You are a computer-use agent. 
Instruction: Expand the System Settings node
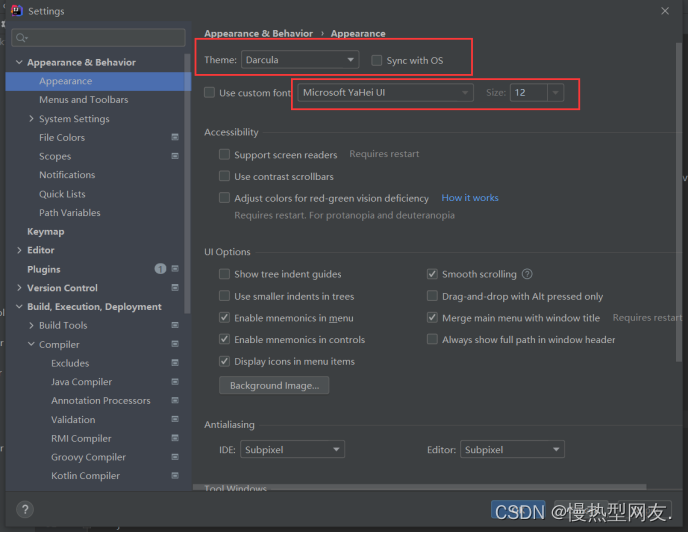coord(31,118)
